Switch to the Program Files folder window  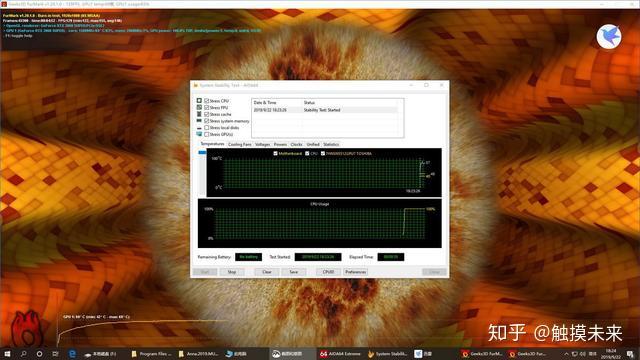point(151,354)
